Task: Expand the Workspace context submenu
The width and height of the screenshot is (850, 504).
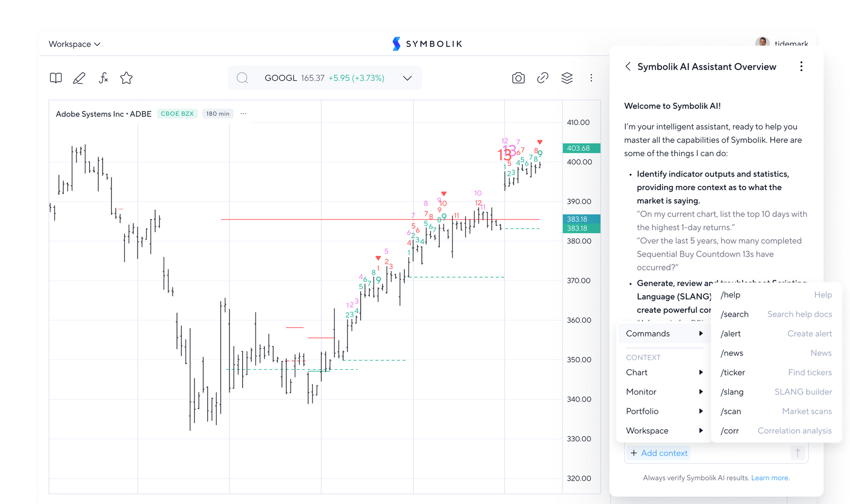Action: point(664,431)
